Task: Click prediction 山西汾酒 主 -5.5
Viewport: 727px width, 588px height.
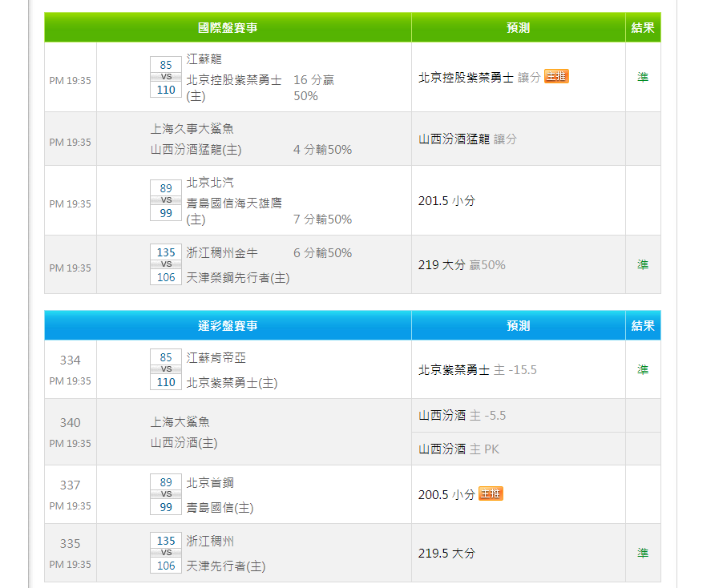Action: click(x=462, y=415)
